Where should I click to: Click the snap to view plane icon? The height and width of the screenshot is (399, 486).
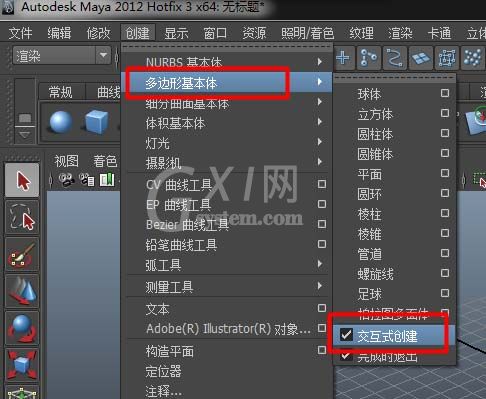click(x=421, y=58)
